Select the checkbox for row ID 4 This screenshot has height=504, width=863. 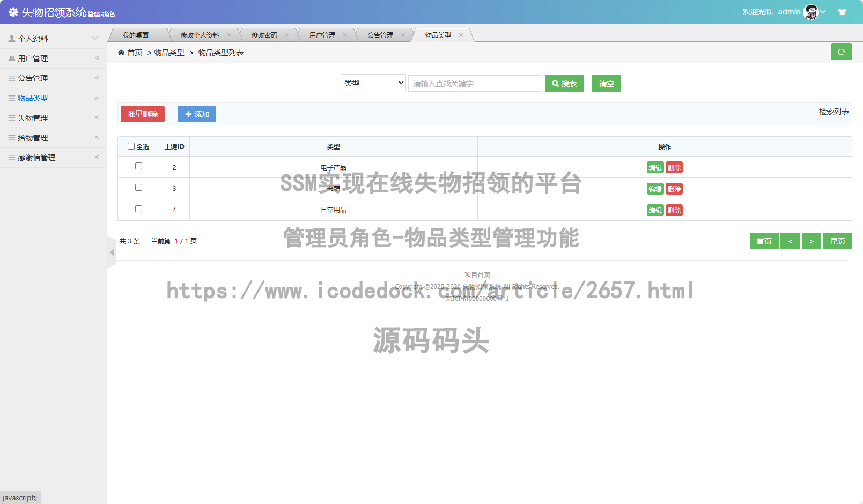[x=138, y=209]
